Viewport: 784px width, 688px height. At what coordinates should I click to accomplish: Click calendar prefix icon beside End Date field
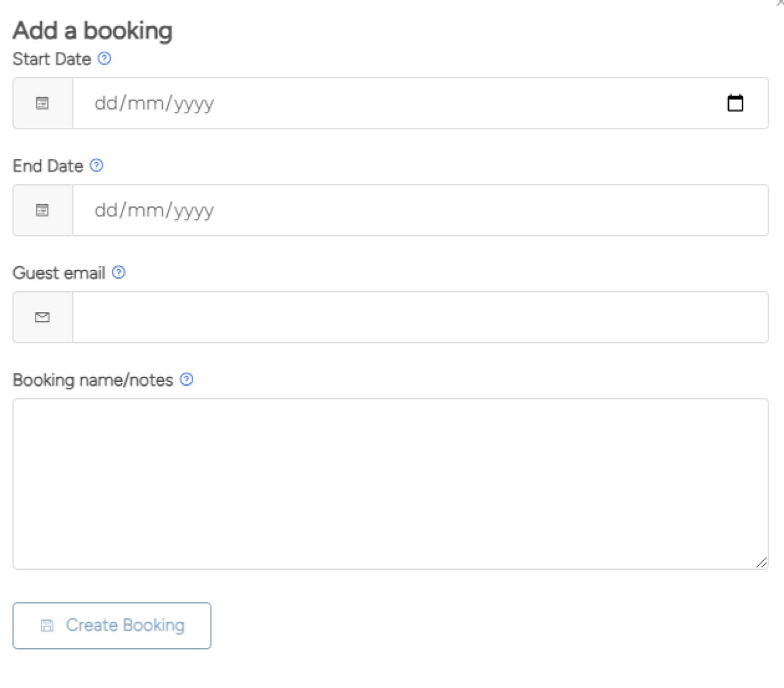pyautogui.click(x=42, y=210)
